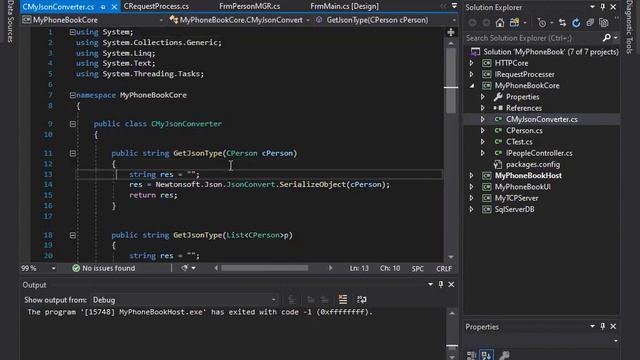Viewport: 640px width, 360px height.
Task: Pin the Solution Explorer panel
Action: pos(603,7)
